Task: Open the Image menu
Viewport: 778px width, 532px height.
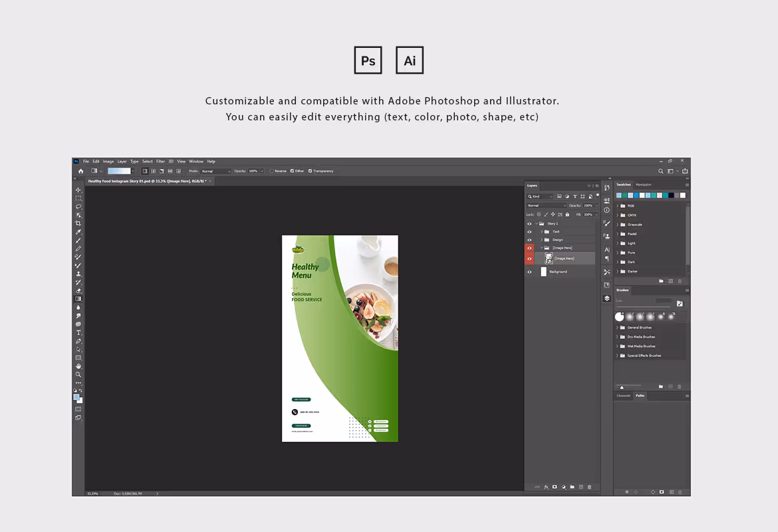Action: coord(108,162)
